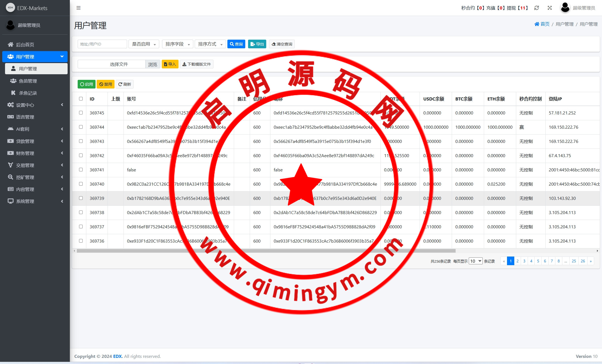The height and width of the screenshot is (364, 602).
Task: Check the row for ID 369745
Action: tap(81, 113)
